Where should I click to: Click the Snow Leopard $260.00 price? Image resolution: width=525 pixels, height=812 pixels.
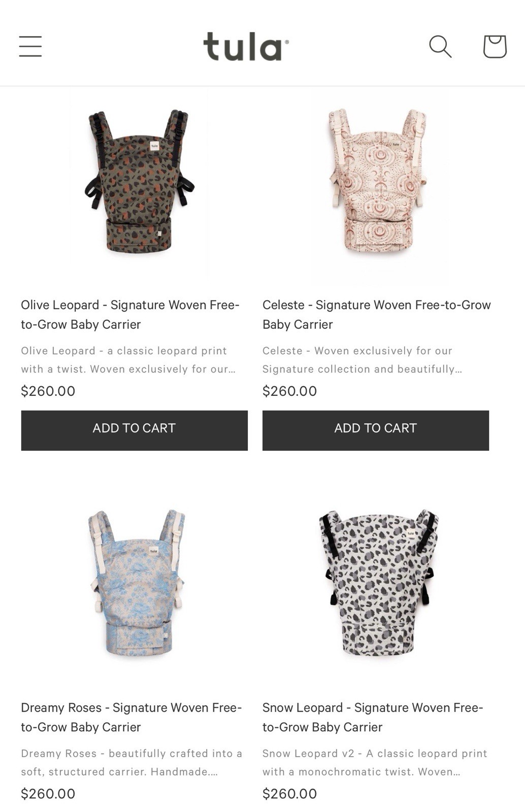tap(290, 794)
